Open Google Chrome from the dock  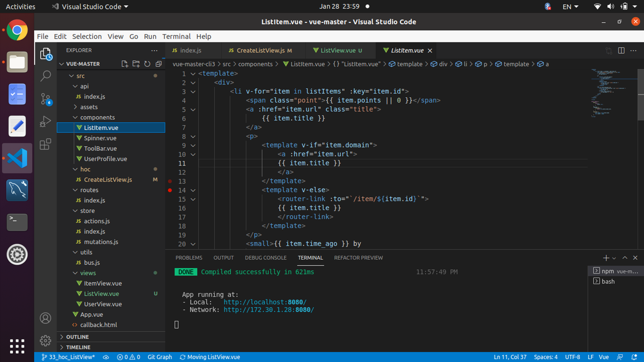[17, 30]
